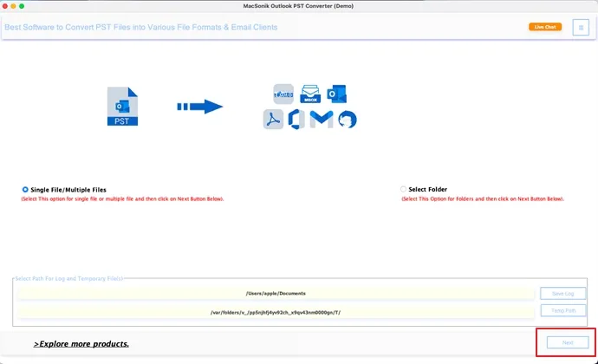
Task: Open the hamburger menu at top right
Action: [581, 28]
